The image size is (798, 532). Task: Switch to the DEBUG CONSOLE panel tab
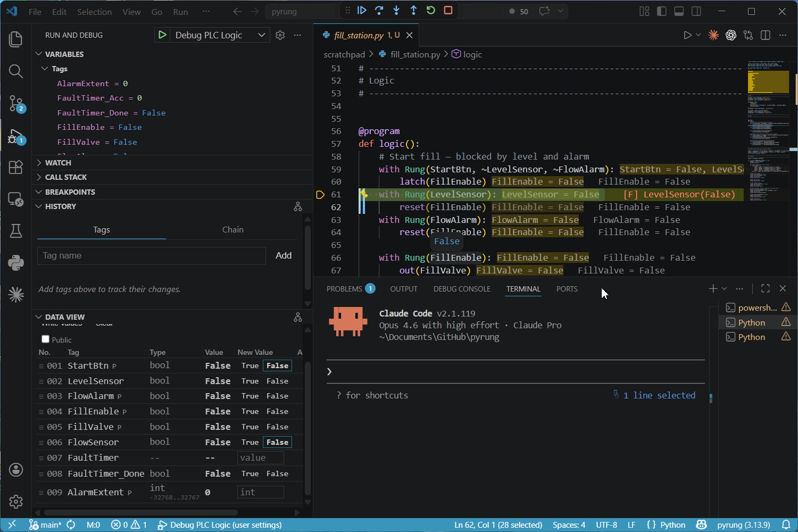point(462,289)
